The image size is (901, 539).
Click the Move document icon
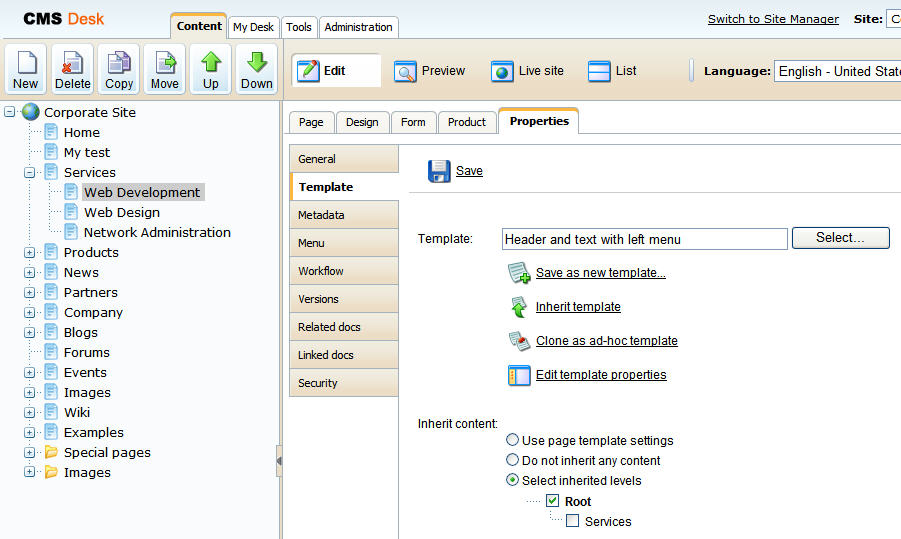165,68
